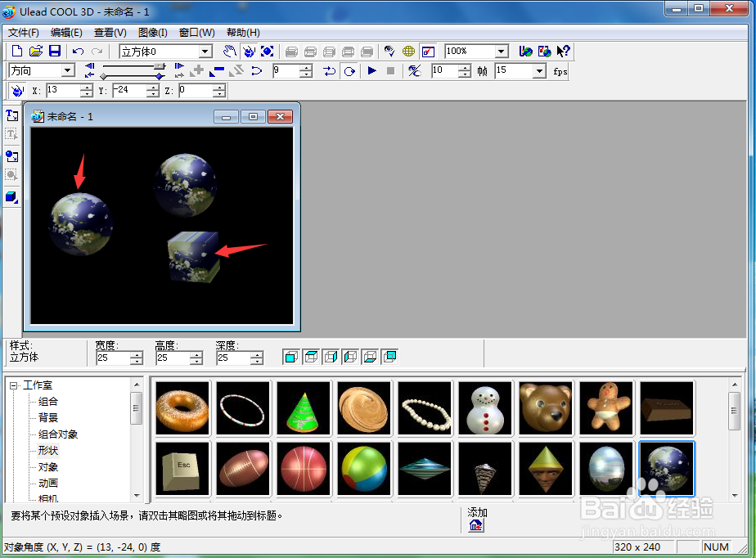Toggle the checkmark display icon beside zoom
Screen dimensions: 756x558
428,51
